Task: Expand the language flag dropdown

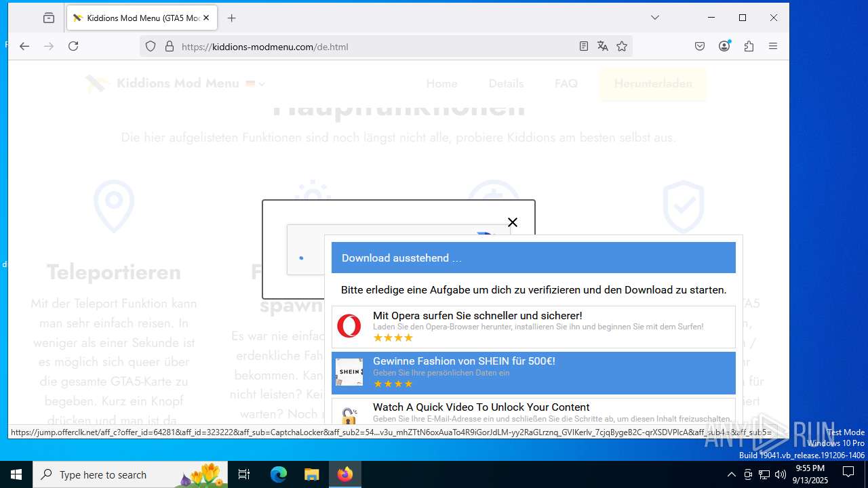Action: tap(255, 84)
